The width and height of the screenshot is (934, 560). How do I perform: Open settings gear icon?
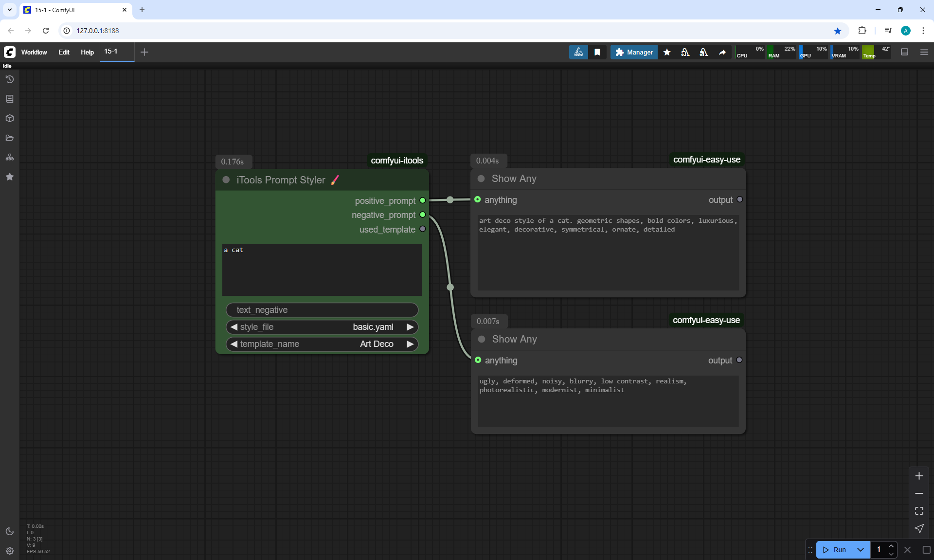[10, 551]
